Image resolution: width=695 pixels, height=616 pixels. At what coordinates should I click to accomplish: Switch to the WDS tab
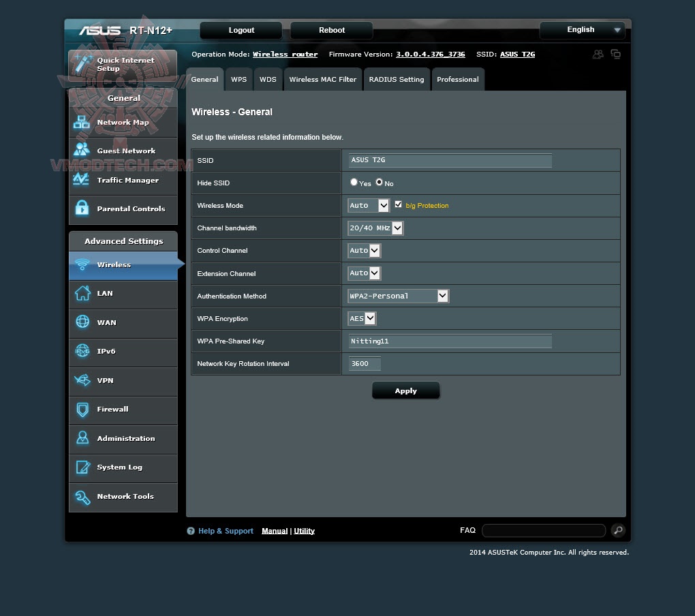coord(268,79)
